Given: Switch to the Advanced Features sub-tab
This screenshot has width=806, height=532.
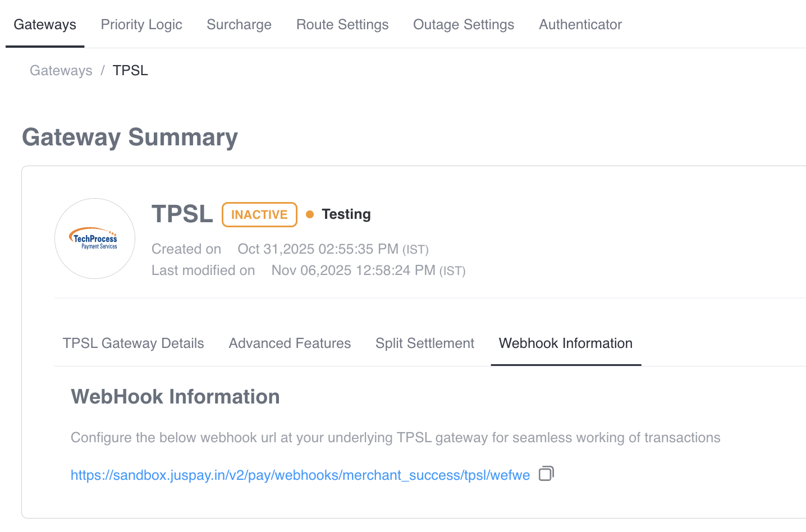Looking at the screenshot, I should [x=290, y=343].
